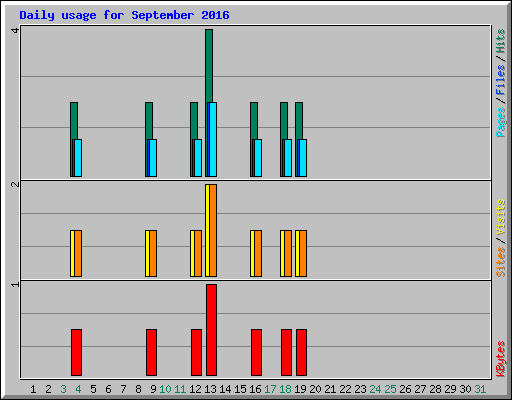Select the cyan Pages bar for day 9
The width and height of the screenshot is (512, 400).
coord(153,158)
